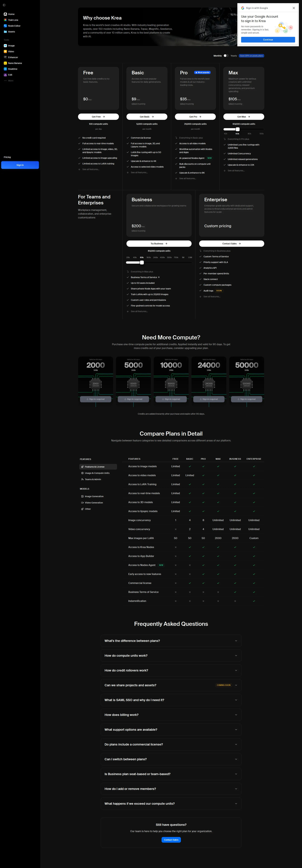Open Train Lora from the sidebar
Viewport: 302px width, 868px height.
(x=13, y=20)
